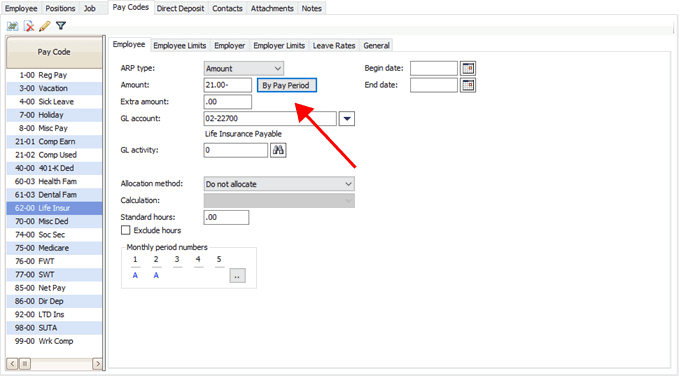Open the disabled Calculation dropdown
The image size is (679, 376).
[279, 201]
